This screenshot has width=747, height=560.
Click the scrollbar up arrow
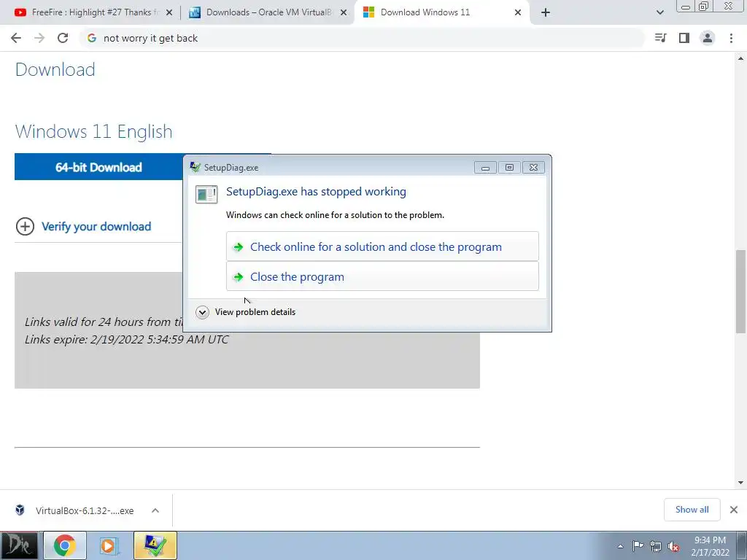pyautogui.click(x=741, y=58)
